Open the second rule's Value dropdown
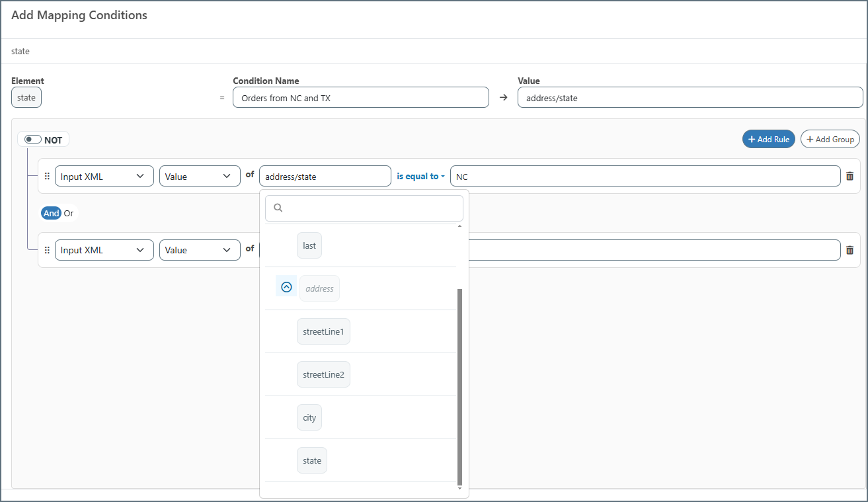The width and height of the screenshot is (868, 502). (x=199, y=250)
